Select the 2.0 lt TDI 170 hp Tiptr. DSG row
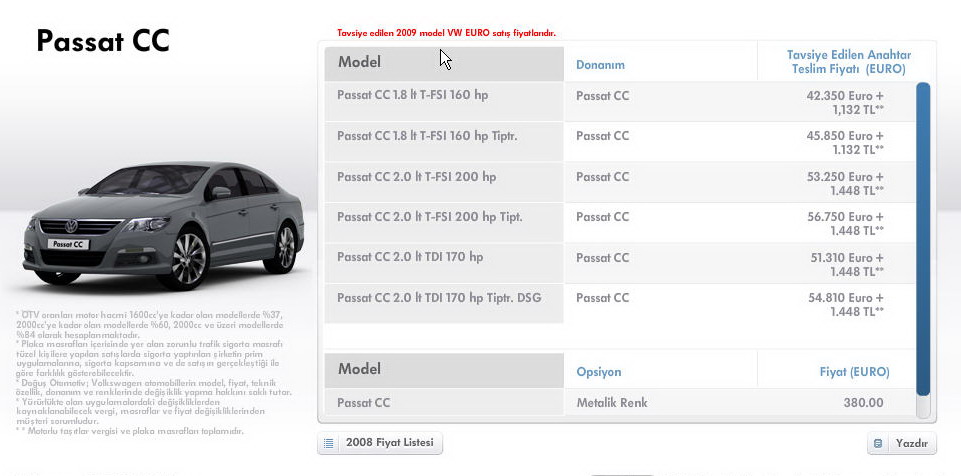This screenshot has height=476, width=961. tap(440, 298)
